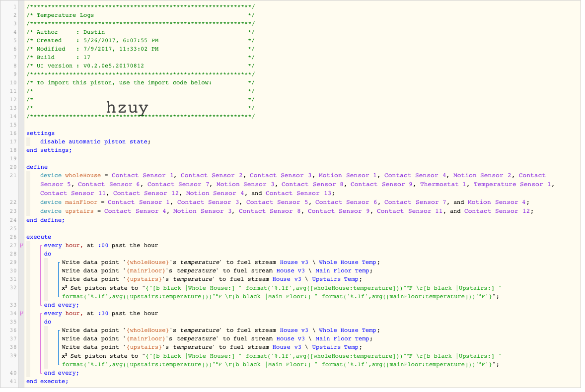Screen dimensions: 585x392
Task: Select the wholeHouse device variable name
Action: (83, 176)
